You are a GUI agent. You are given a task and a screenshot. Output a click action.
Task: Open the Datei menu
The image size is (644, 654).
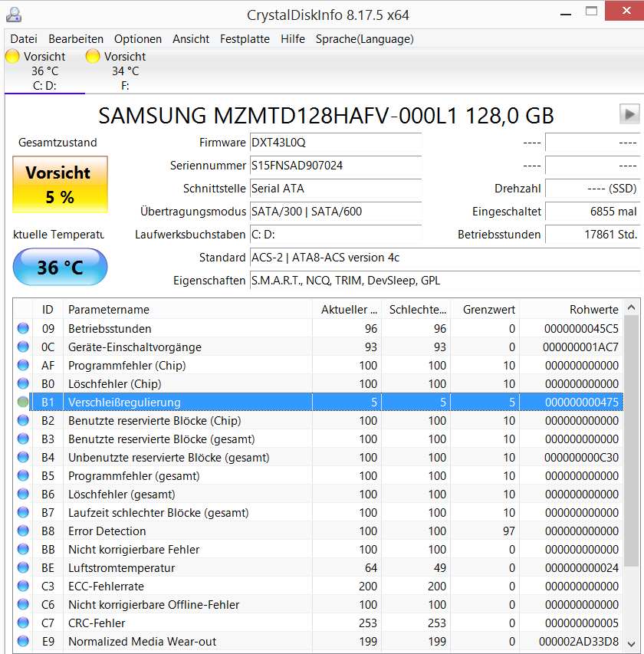(24, 39)
